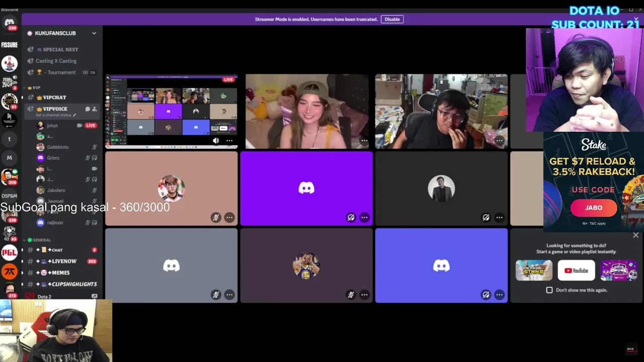Open the MEMES channel
The image size is (644, 362).
tap(61, 273)
